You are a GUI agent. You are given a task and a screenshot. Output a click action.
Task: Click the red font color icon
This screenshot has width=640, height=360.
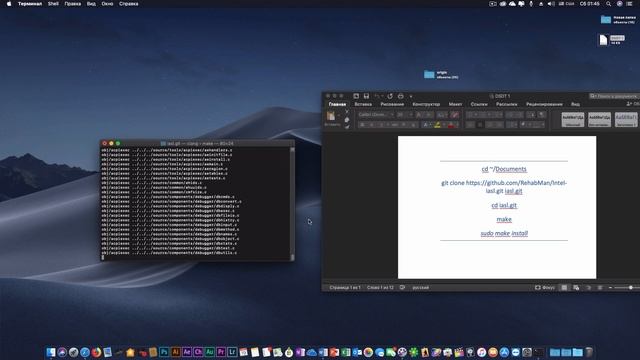point(451,125)
